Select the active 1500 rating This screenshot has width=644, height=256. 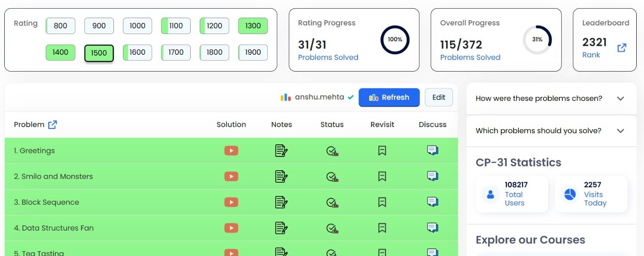coord(99,53)
